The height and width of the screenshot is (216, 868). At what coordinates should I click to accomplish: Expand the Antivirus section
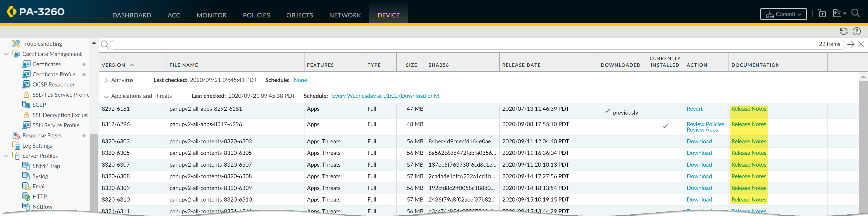[x=106, y=80]
